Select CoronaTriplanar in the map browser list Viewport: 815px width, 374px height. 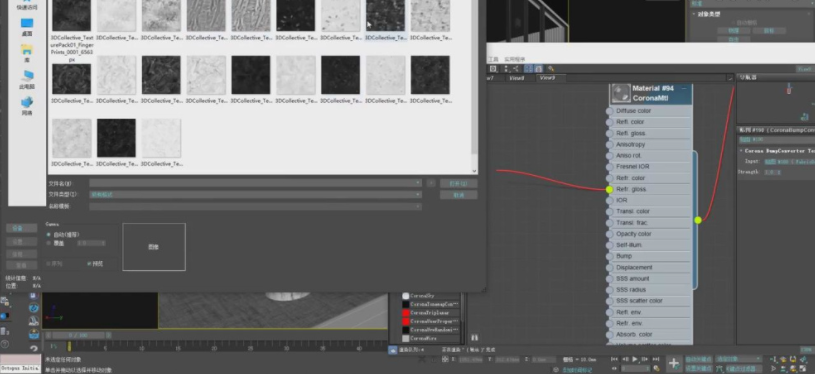(x=431, y=313)
